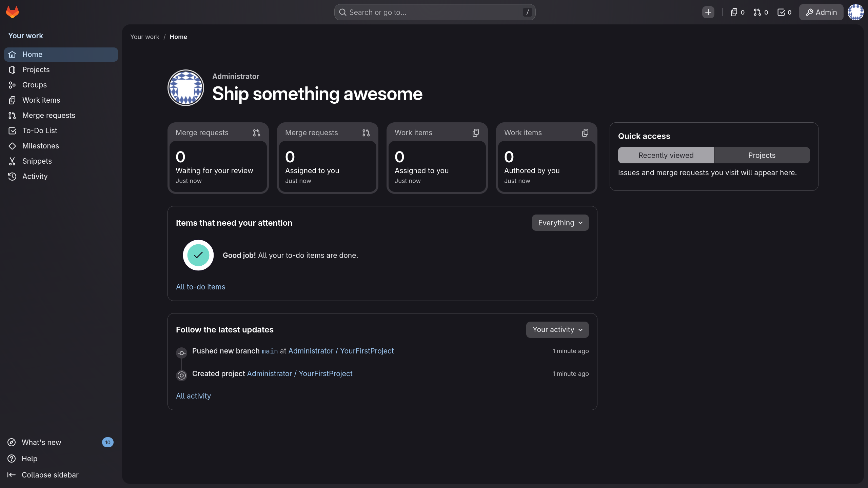The image size is (868, 488).
Task: Open Work items from the sidebar
Action: pos(61,100)
